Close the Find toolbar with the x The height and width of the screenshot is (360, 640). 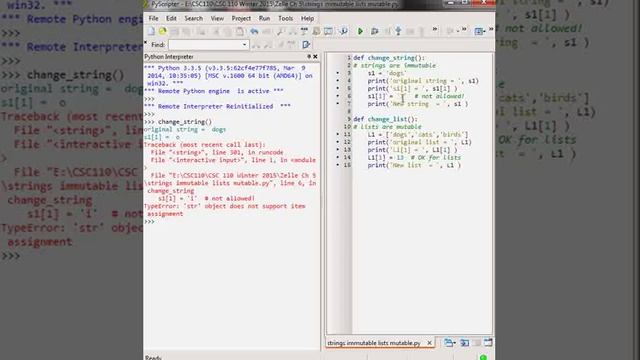(146, 42)
